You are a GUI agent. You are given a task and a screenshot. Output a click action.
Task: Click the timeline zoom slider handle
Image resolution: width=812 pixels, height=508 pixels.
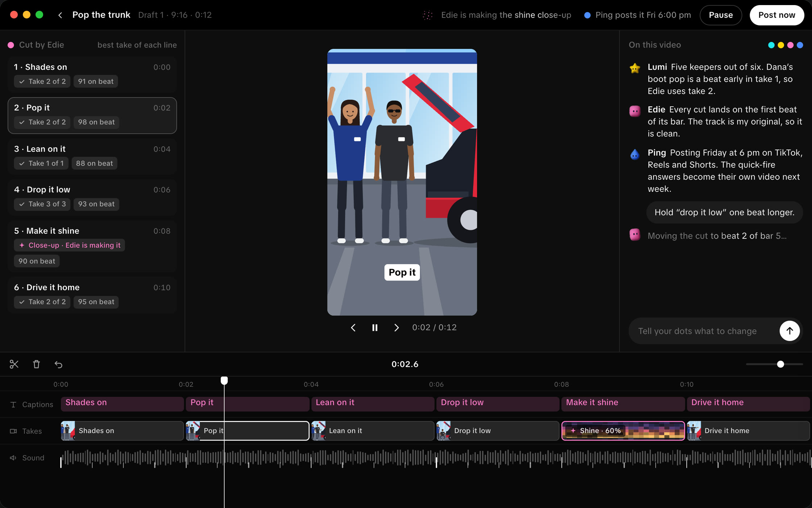coord(780,364)
